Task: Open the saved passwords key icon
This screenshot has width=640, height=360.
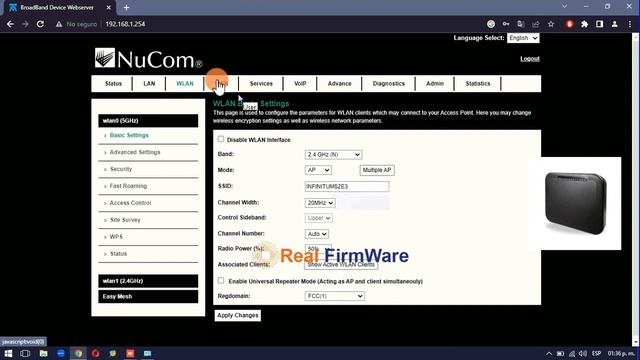Action: click(x=506, y=24)
